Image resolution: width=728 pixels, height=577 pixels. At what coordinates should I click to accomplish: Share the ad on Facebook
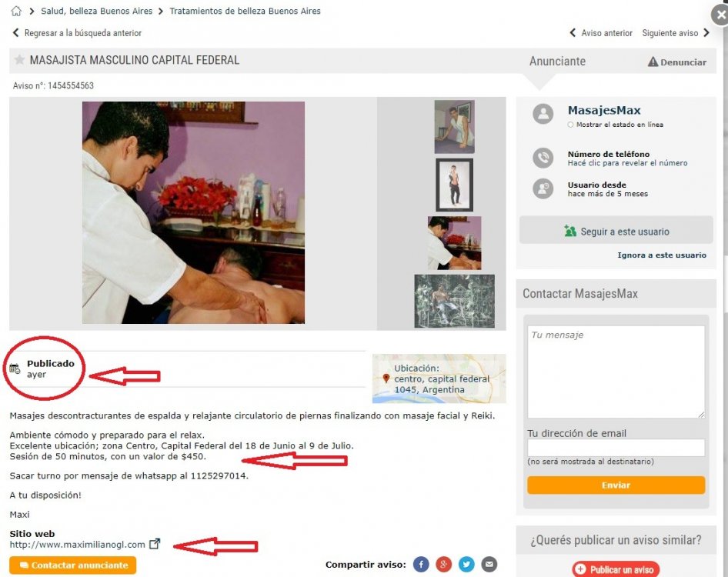(421, 565)
